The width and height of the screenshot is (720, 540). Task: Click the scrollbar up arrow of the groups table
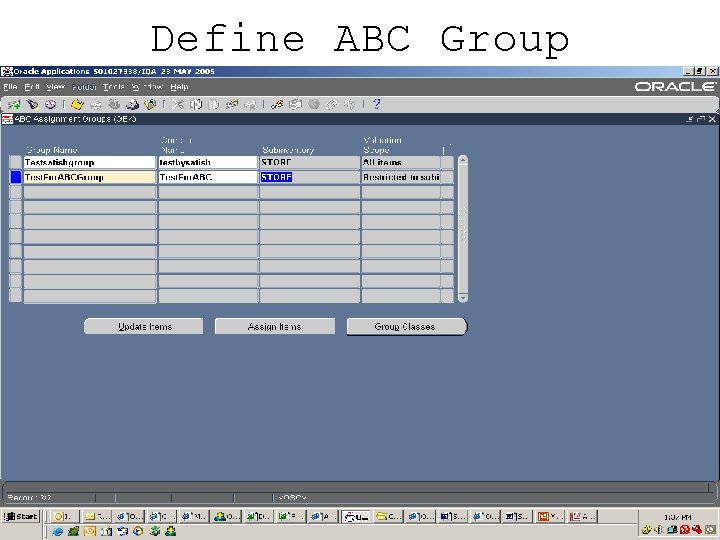coord(463,160)
